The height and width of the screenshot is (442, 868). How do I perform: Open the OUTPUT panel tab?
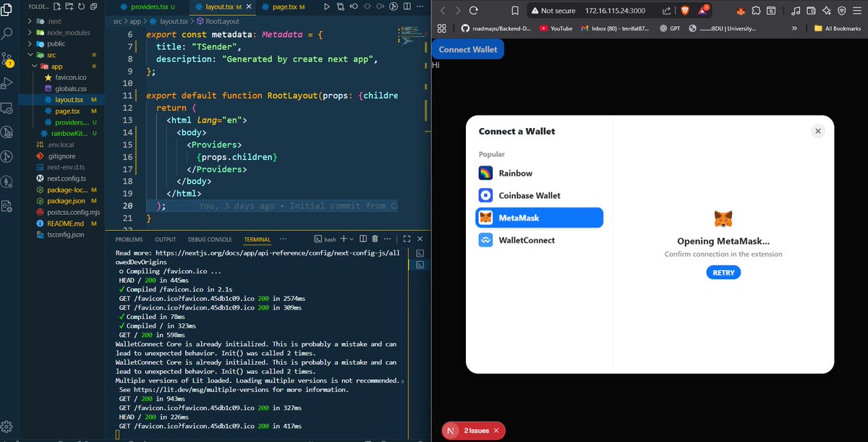tap(166, 239)
